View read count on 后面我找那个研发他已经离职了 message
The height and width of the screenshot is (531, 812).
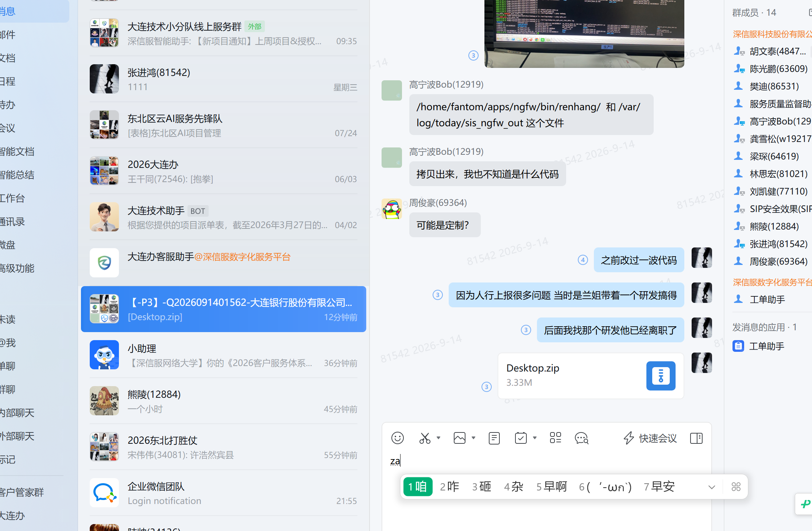(526, 330)
